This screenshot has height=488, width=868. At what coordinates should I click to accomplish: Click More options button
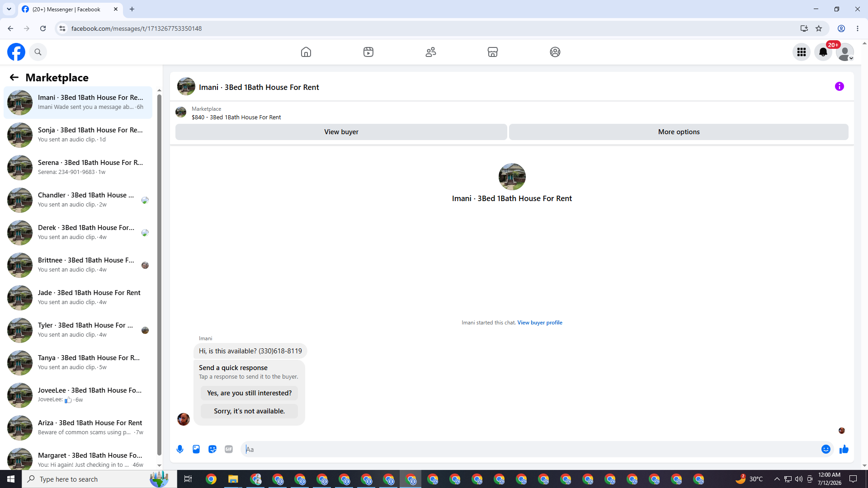click(x=679, y=132)
